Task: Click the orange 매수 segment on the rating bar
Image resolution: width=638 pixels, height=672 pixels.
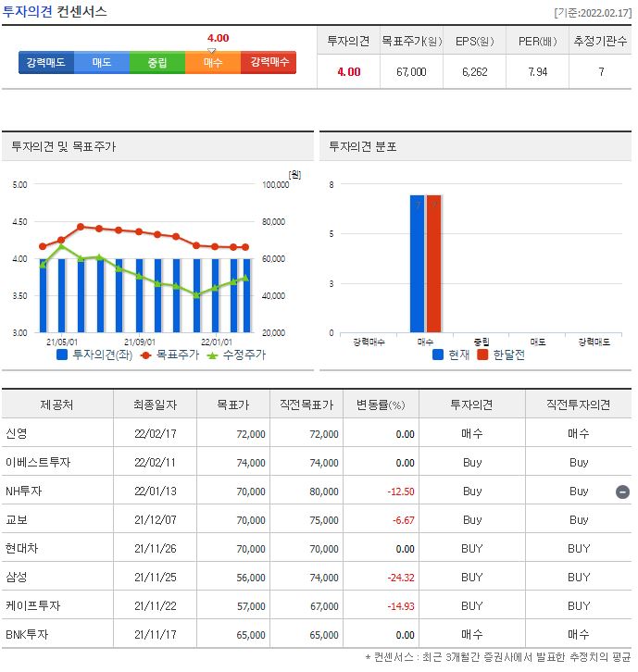Action: tap(213, 63)
